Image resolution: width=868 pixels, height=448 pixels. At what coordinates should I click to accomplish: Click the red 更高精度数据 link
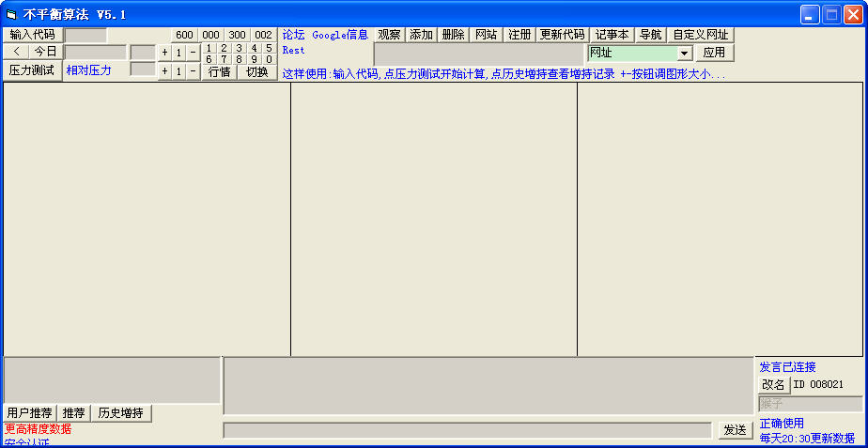pyautogui.click(x=39, y=429)
